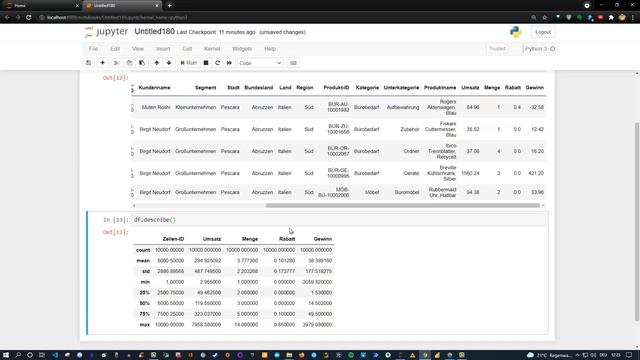Click the Unterkategorie column header
The image size is (640, 360).
point(401,88)
